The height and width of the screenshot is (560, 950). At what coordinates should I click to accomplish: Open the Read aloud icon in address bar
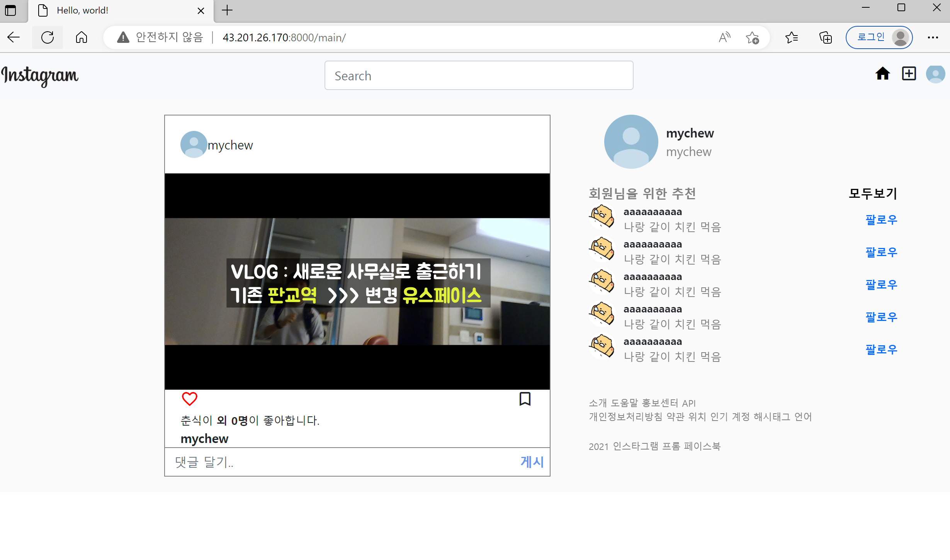click(724, 37)
